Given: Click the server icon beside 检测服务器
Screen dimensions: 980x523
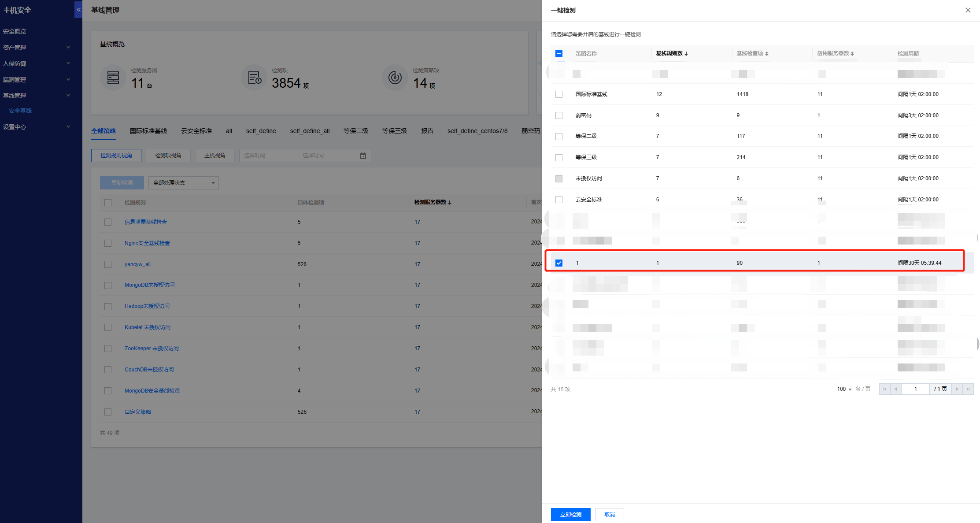Looking at the screenshot, I should point(113,78).
